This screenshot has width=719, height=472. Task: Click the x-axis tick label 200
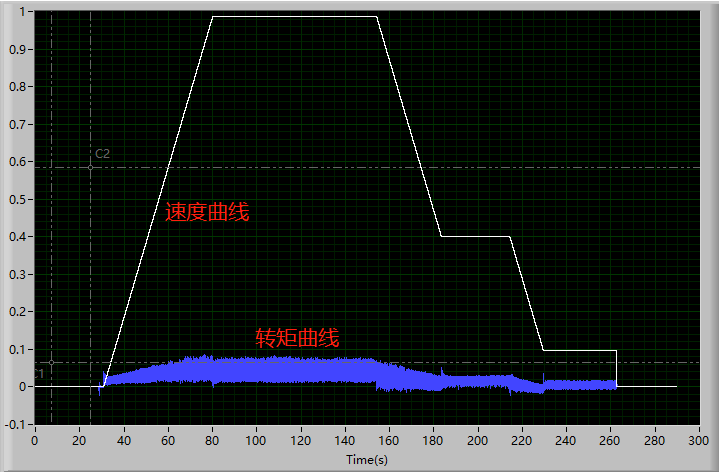(478, 440)
